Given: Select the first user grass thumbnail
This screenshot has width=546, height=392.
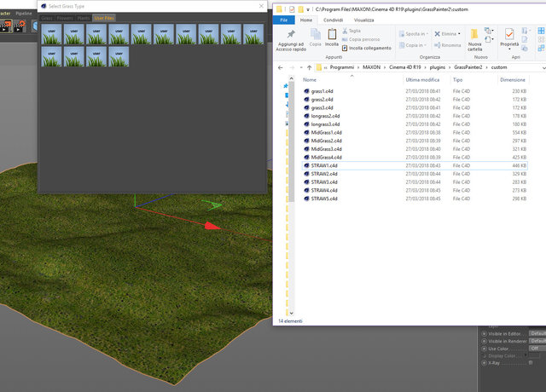Looking at the screenshot, I should pyautogui.click(x=51, y=34).
